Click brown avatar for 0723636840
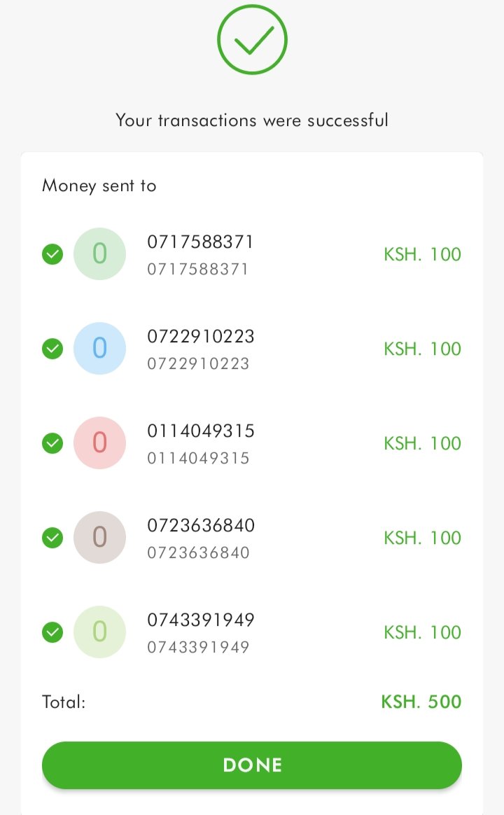 coord(100,538)
